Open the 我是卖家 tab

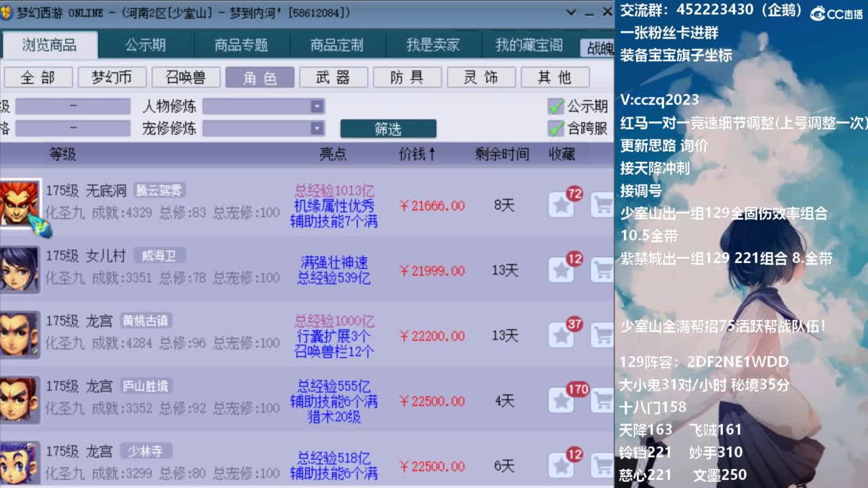pos(434,45)
